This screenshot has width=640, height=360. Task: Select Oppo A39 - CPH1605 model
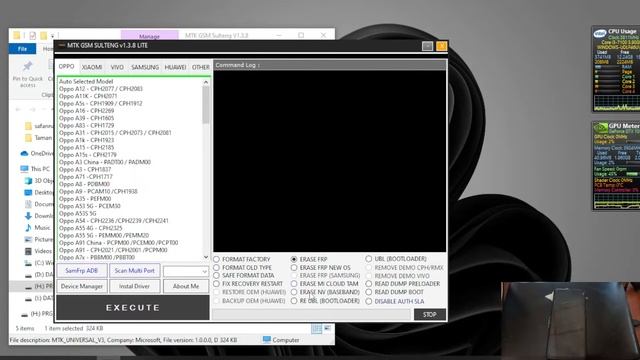click(x=87, y=118)
